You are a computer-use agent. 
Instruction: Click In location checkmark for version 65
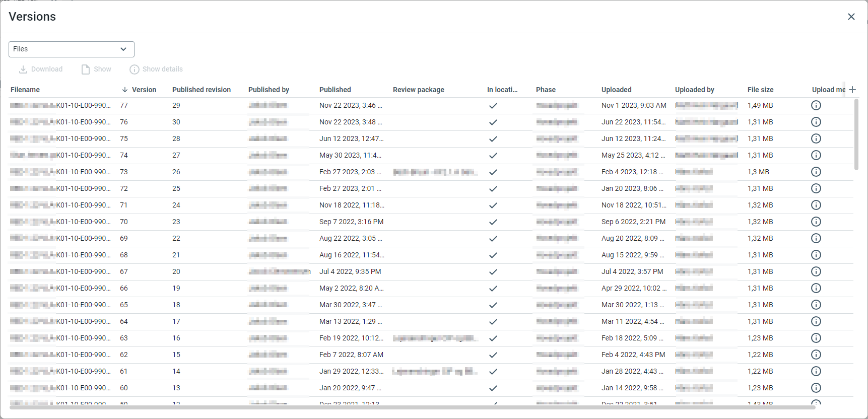tap(493, 305)
